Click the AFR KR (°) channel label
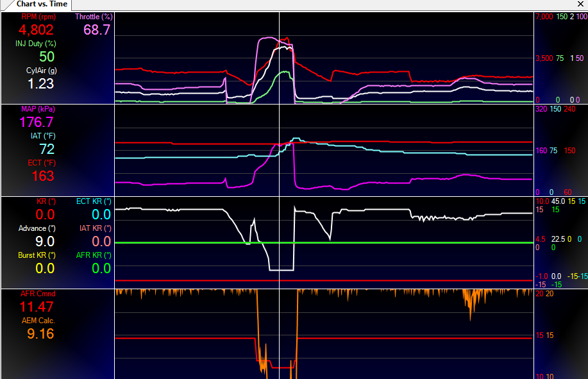Viewport: 588px width, 379px height. pos(94,255)
